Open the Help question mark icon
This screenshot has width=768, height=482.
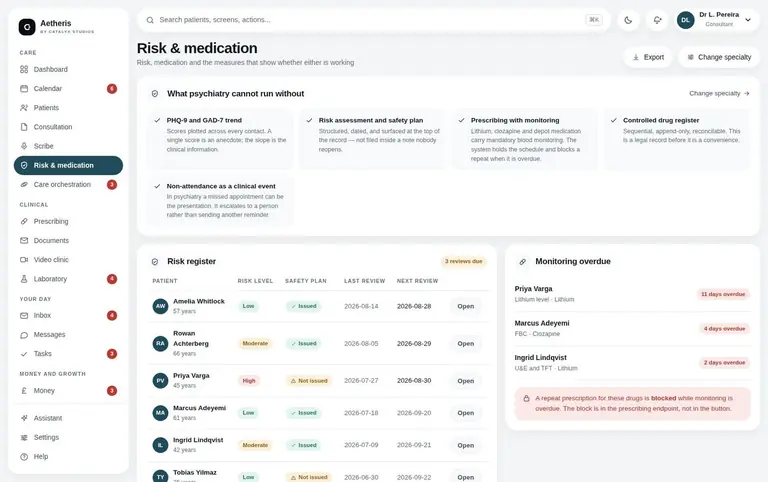[x=24, y=457]
